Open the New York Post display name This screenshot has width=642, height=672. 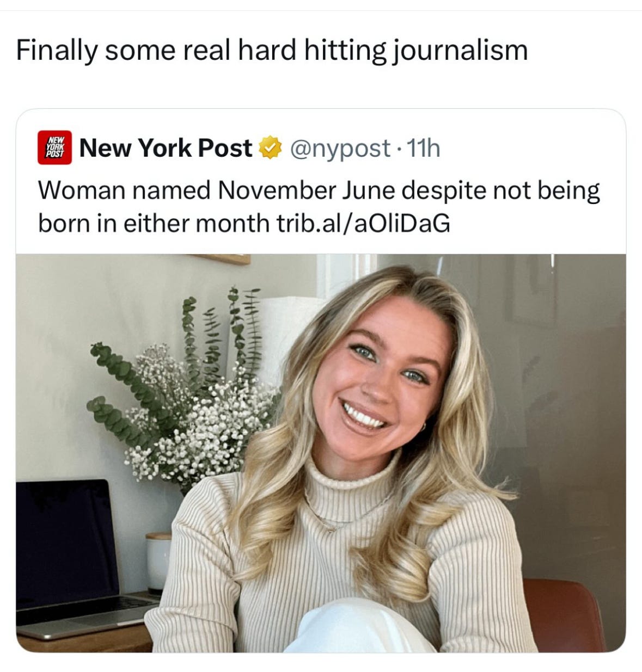[x=166, y=148]
